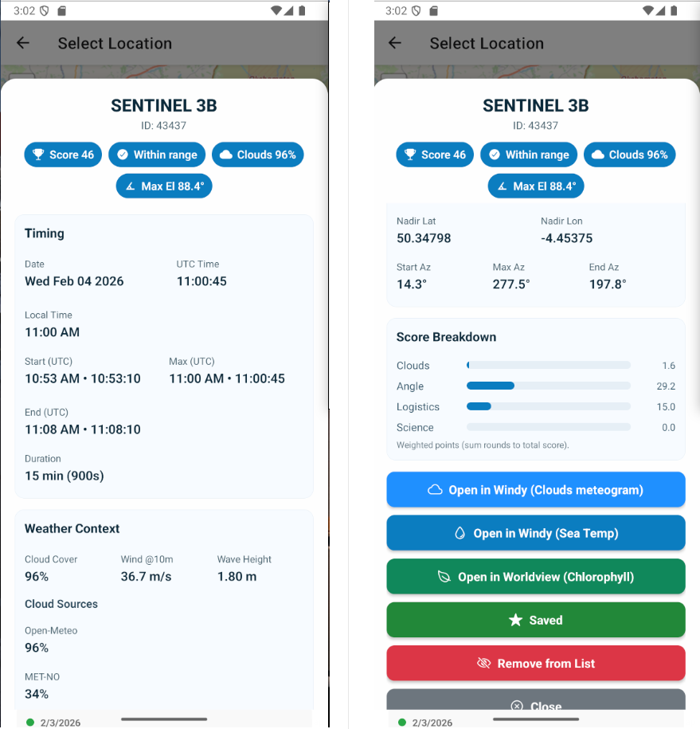Tap the Max El 88.4° chip above Score Breakdown
This screenshot has width=700, height=729.
tap(536, 186)
